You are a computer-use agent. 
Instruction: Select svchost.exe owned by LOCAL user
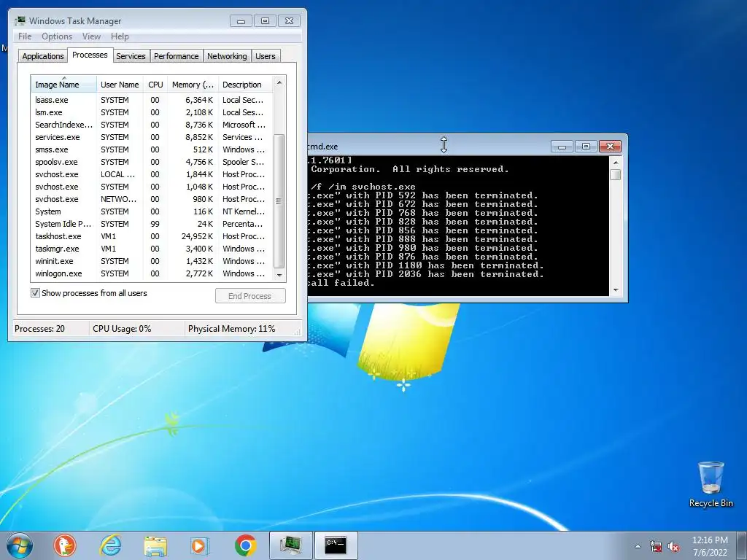tap(152, 174)
